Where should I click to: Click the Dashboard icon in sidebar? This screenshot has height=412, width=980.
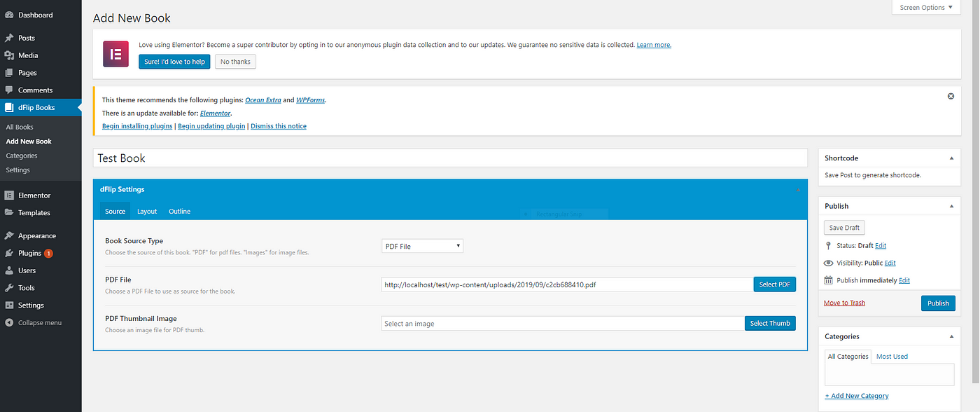point(9,15)
